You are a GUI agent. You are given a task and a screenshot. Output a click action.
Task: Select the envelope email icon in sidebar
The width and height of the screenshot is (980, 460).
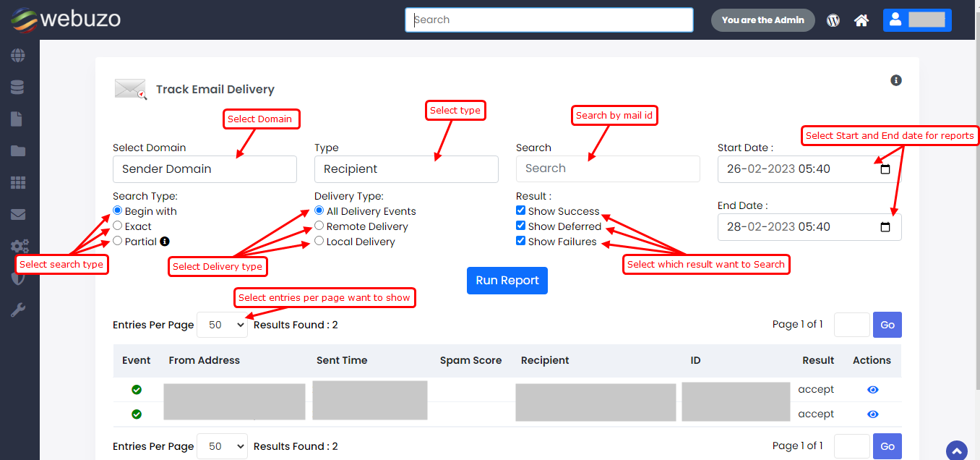(18, 215)
